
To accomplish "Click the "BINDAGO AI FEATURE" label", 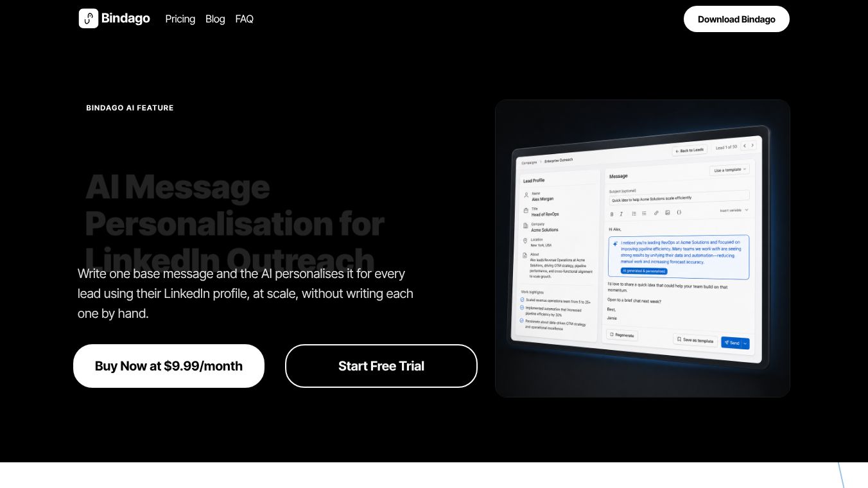I will tap(130, 108).
